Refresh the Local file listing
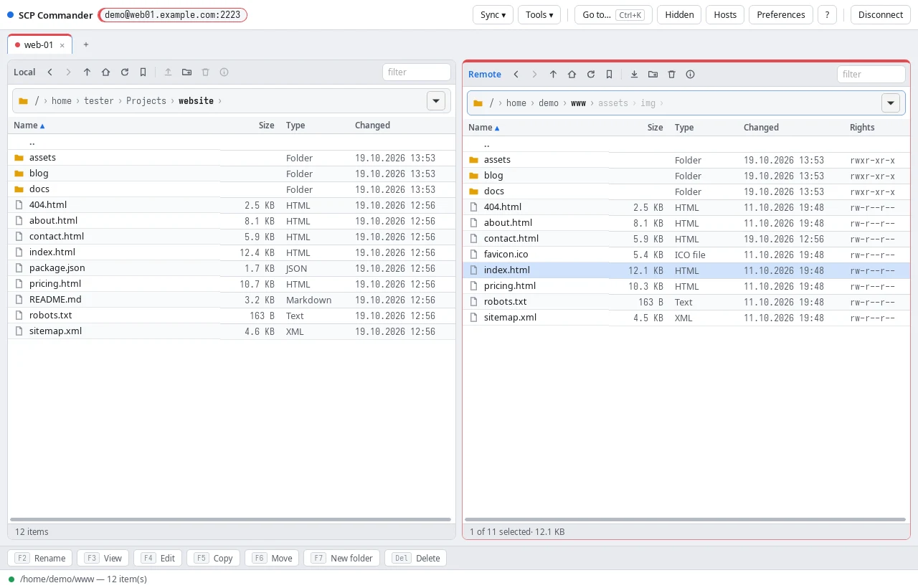The width and height of the screenshot is (918, 588). (124, 72)
